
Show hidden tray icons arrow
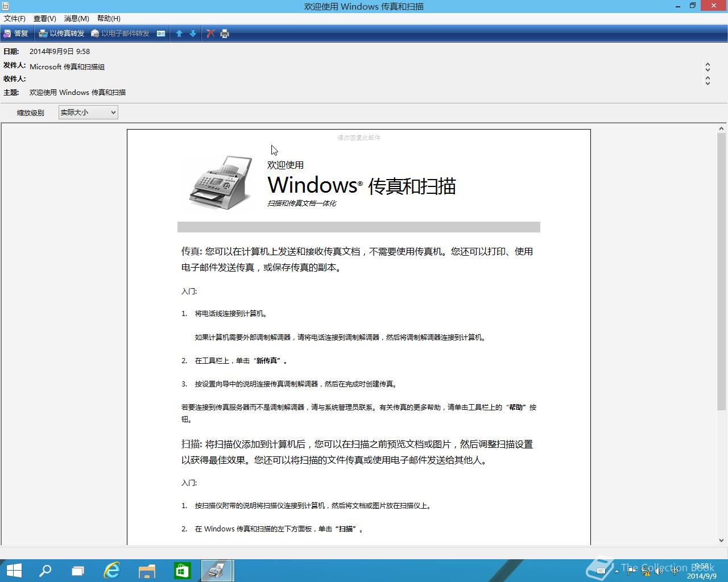tap(617, 572)
